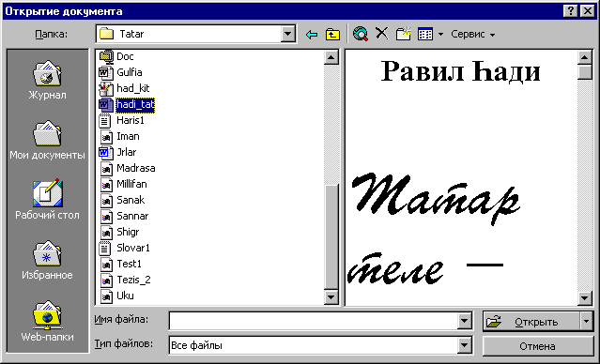Click into the Имя файла field
Viewport: 600px width, 364px height.
pyautogui.click(x=314, y=321)
